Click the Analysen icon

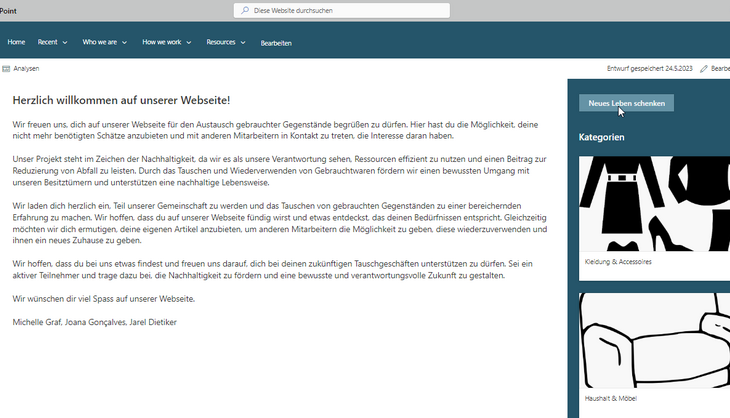point(6,69)
